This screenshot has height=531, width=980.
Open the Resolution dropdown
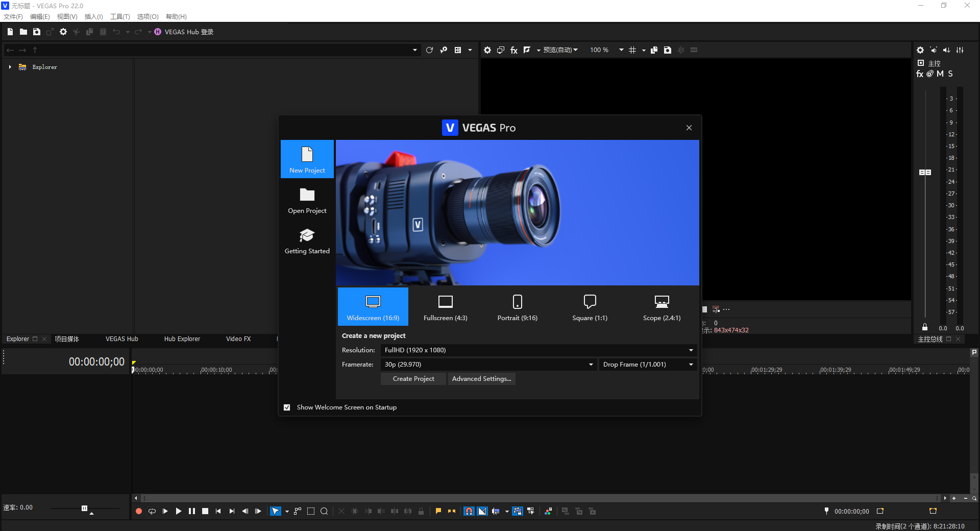coord(538,350)
